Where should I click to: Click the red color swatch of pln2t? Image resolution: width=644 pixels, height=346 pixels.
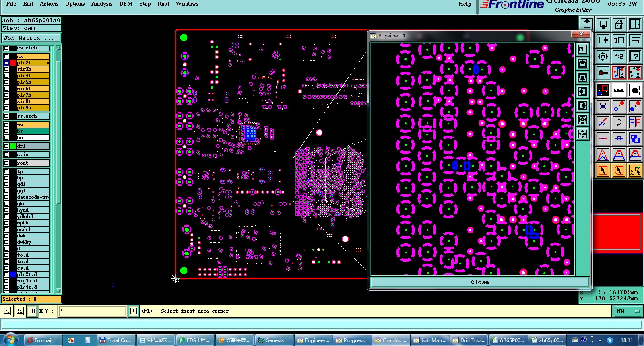click(13, 63)
